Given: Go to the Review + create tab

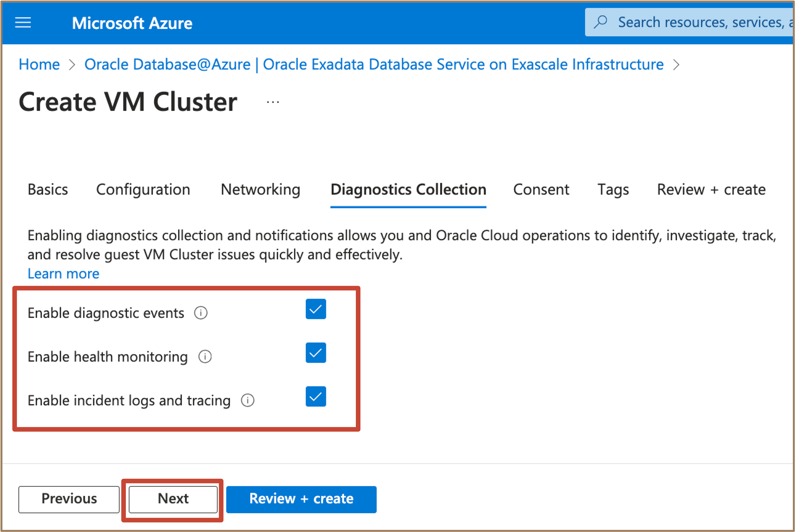Looking at the screenshot, I should (x=711, y=189).
